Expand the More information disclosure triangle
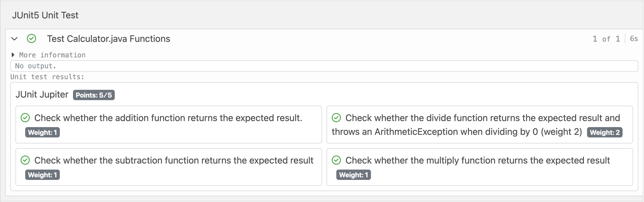The image size is (644, 202). tap(13, 55)
